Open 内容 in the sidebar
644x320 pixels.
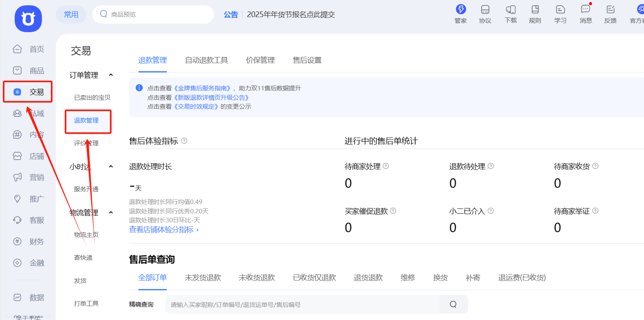pyautogui.click(x=28, y=135)
